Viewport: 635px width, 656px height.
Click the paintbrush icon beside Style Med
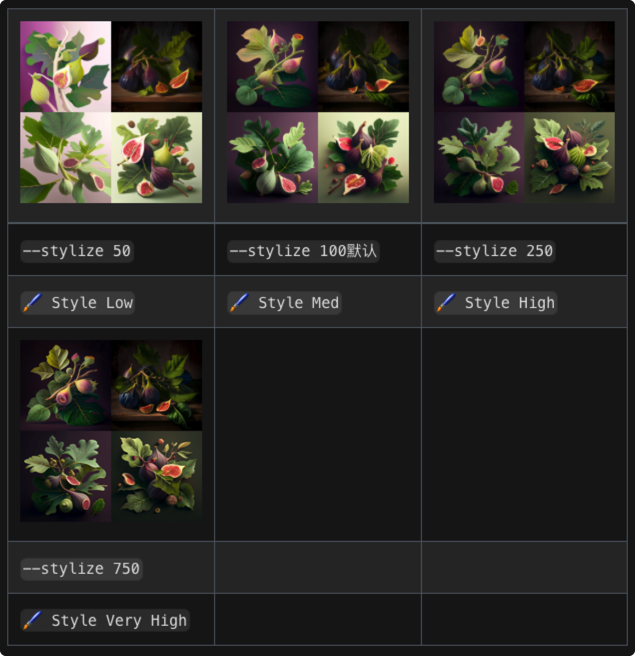239,302
